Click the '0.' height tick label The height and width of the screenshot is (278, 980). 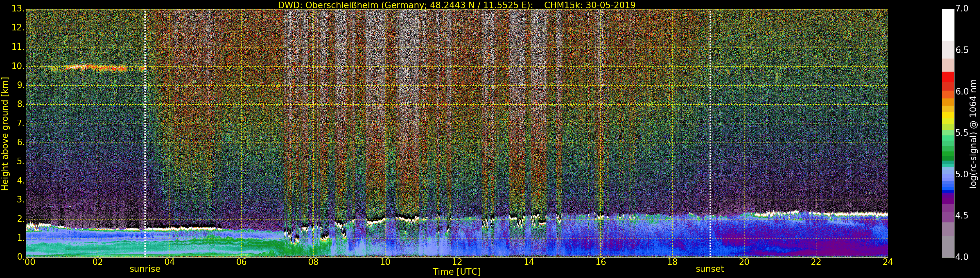coord(21,257)
